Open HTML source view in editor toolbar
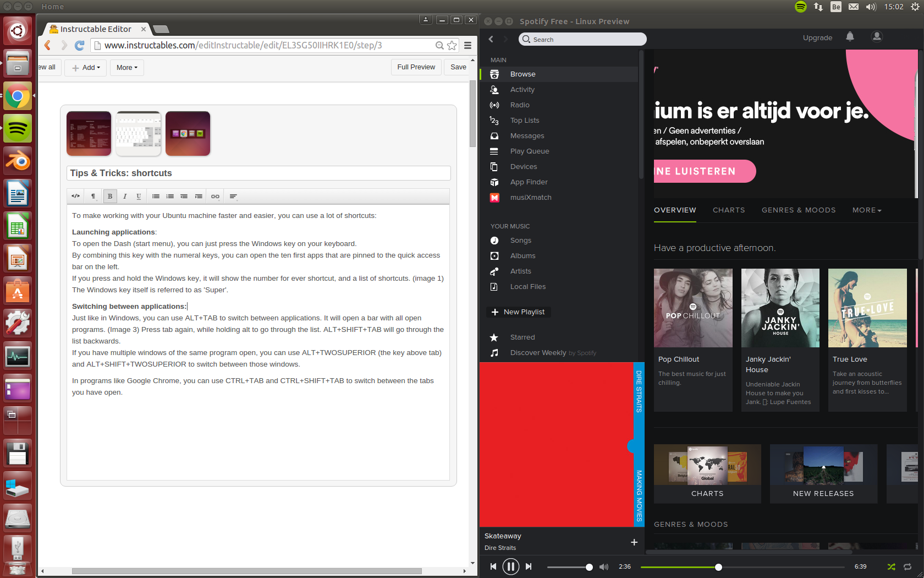Viewport: 924px width, 578px height. click(x=76, y=197)
